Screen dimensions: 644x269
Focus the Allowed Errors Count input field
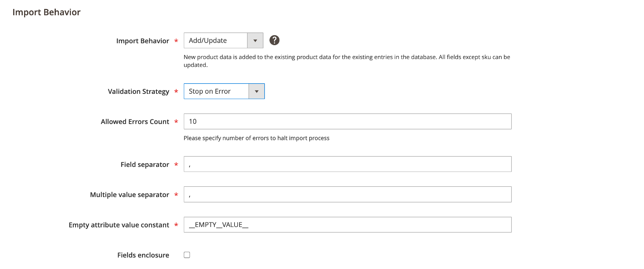(348, 121)
